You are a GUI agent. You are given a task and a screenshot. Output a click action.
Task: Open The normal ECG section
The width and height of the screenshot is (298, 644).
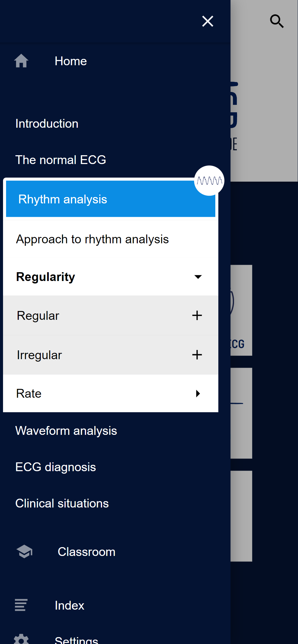pos(61,160)
